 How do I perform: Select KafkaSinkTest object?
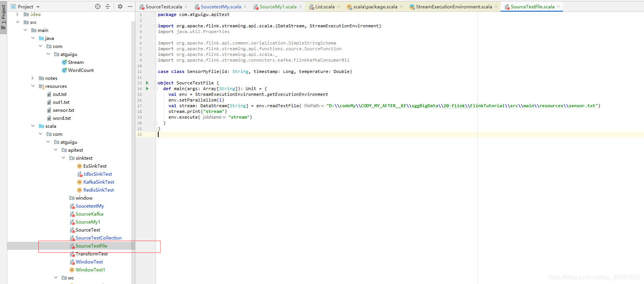tap(99, 182)
